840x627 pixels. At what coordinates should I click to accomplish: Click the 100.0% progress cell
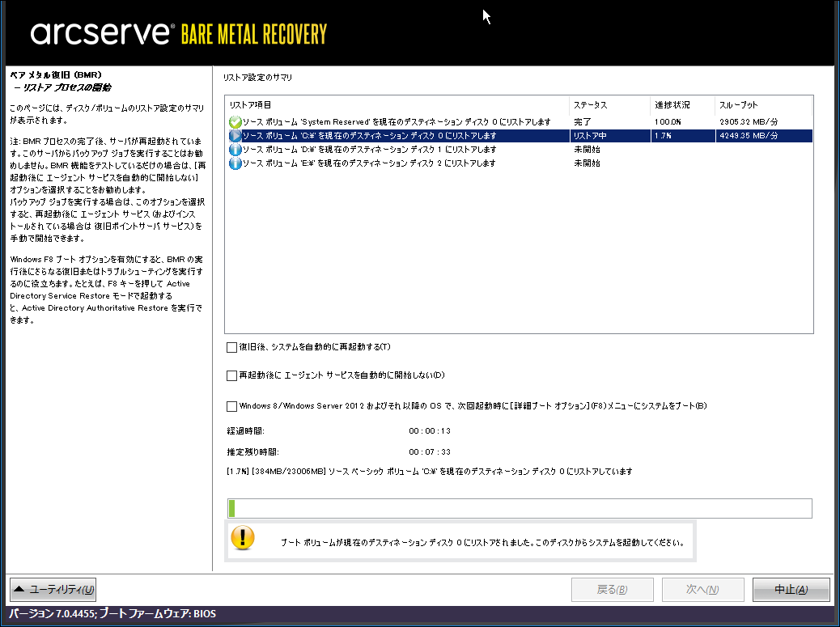(668, 122)
